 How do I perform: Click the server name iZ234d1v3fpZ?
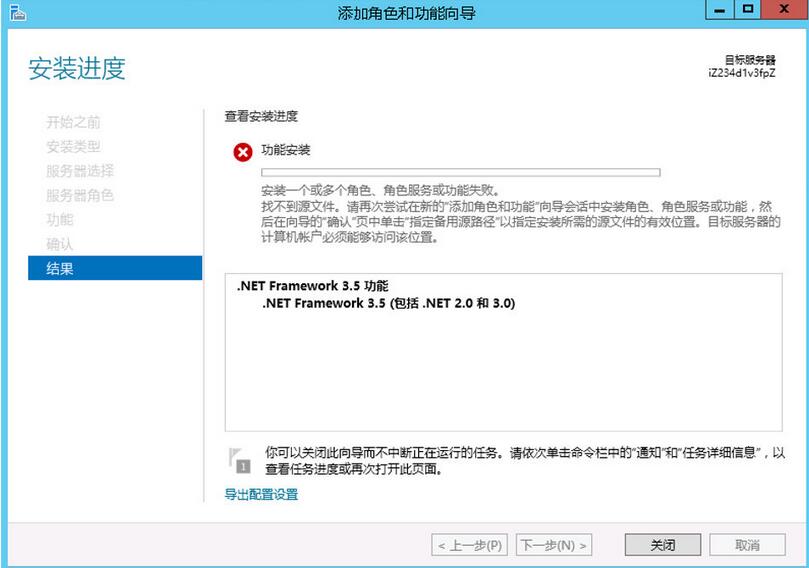pos(742,73)
